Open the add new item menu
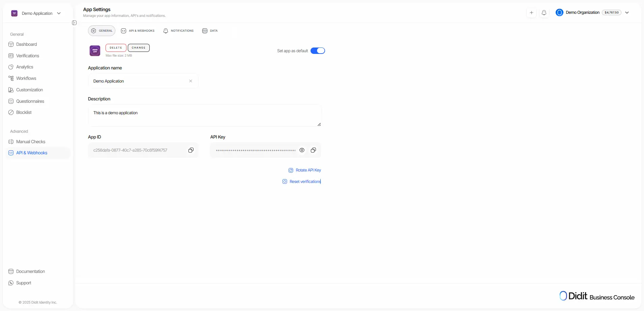This screenshot has height=311, width=644. click(531, 12)
